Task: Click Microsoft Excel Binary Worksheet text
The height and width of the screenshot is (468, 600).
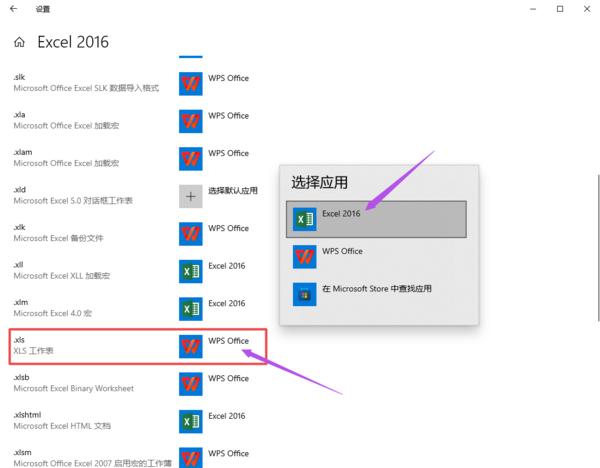Action: click(73, 388)
